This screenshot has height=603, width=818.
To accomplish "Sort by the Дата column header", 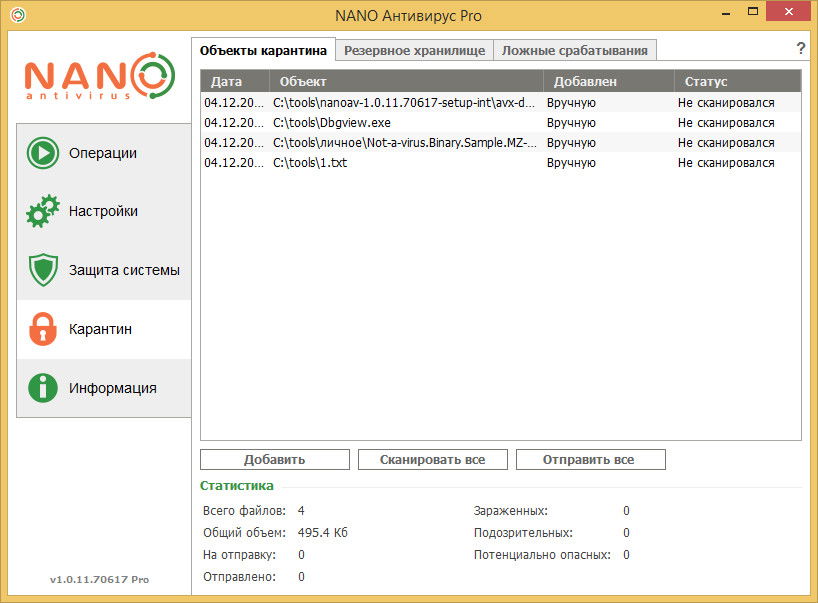I will point(235,81).
